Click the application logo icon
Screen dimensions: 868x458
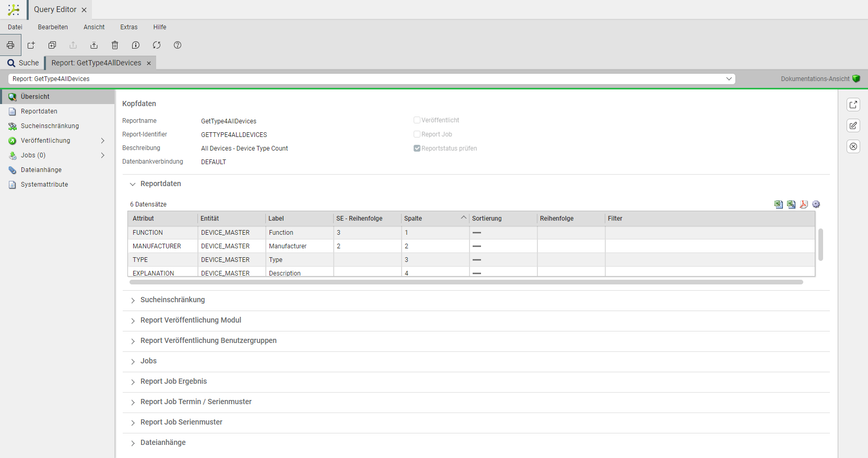tap(14, 9)
